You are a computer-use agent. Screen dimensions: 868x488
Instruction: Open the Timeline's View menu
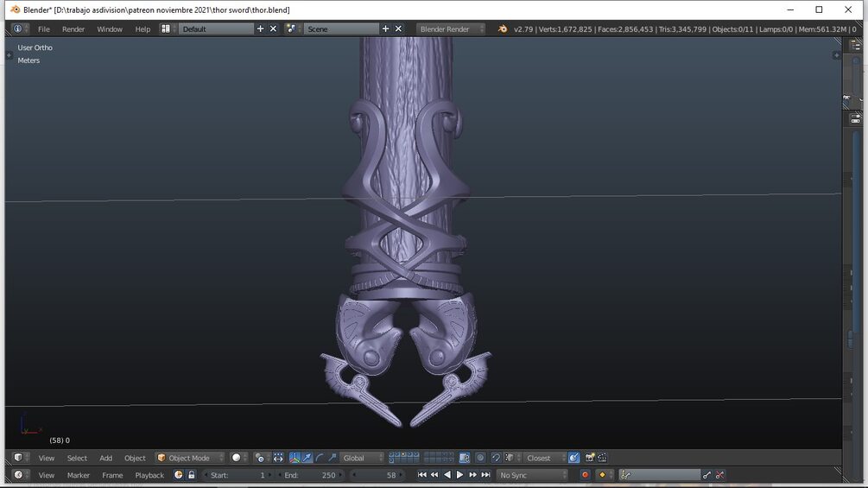tap(47, 475)
